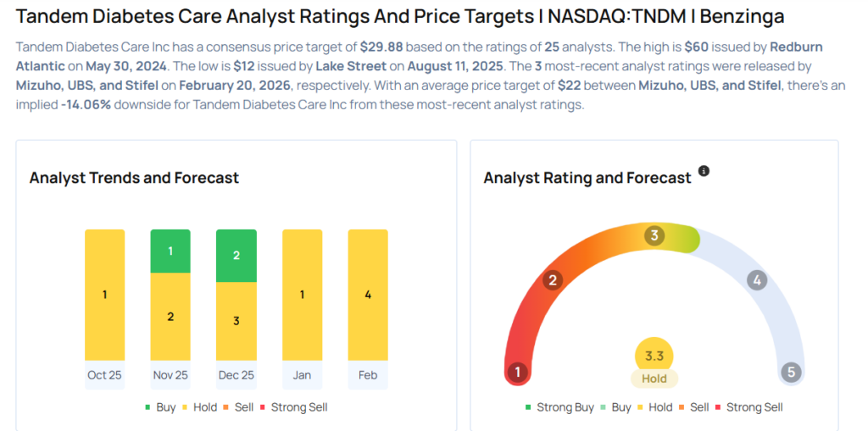Click gauge marker number 5
This screenshot has height=431, width=868.
pos(791,372)
